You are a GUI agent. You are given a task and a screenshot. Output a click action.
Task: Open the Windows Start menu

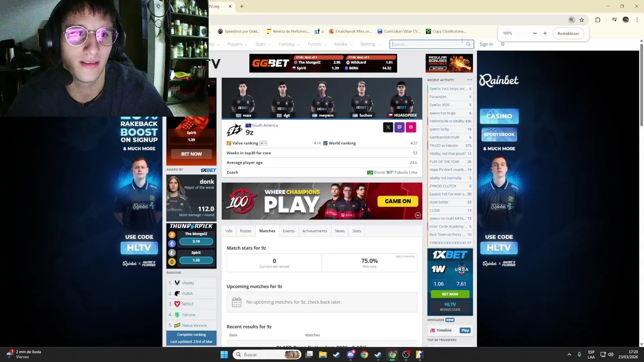[x=224, y=354]
